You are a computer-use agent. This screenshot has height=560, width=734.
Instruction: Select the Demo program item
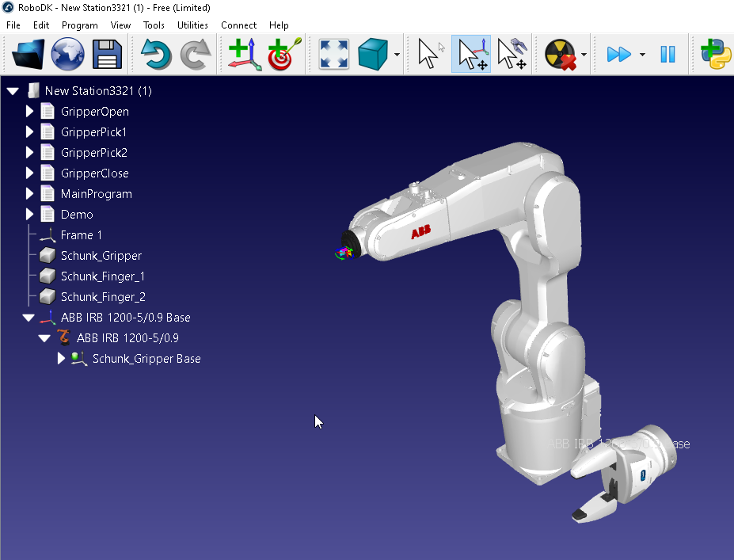pyautogui.click(x=77, y=215)
